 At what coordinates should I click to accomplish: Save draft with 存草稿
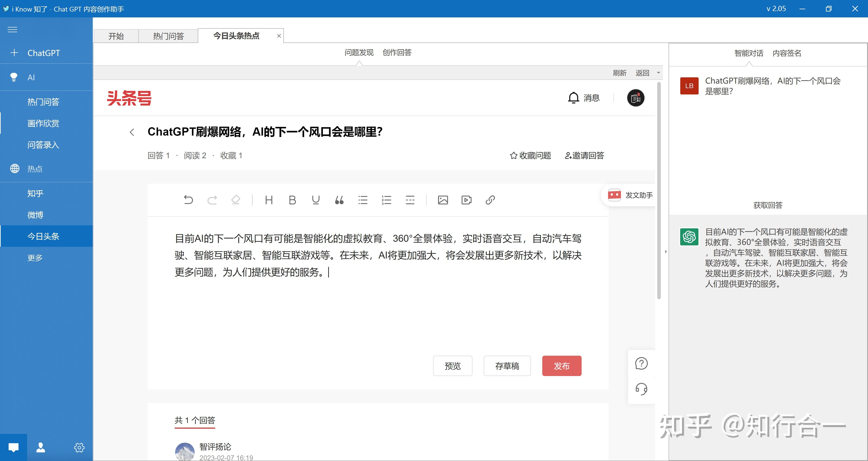pyautogui.click(x=507, y=366)
